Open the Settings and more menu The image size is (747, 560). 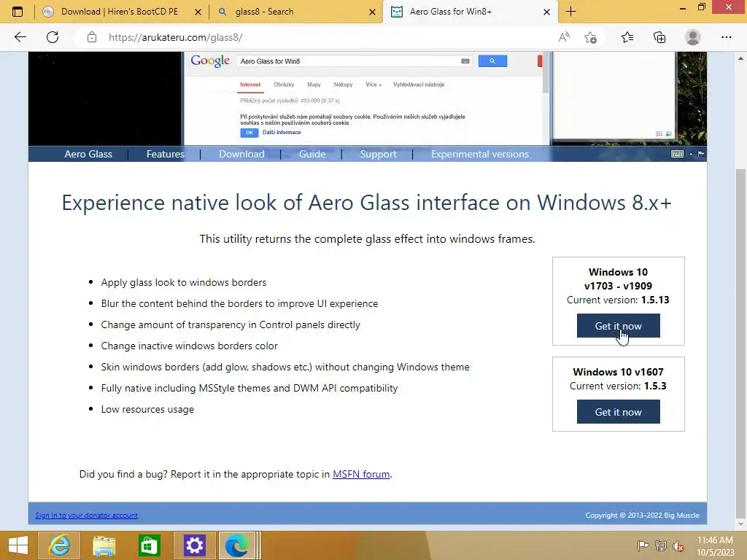(x=726, y=37)
